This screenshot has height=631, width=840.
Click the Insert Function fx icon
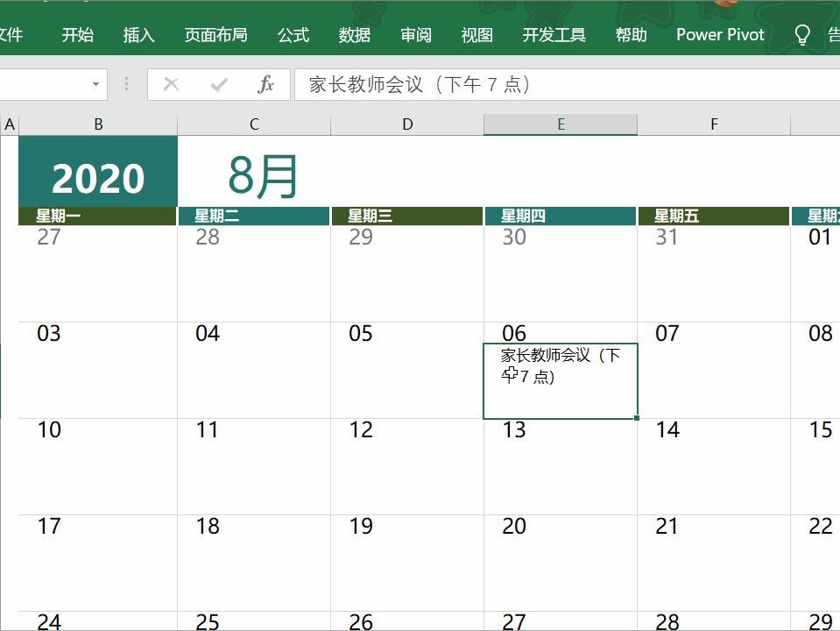pyautogui.click(x=268, y=84)
